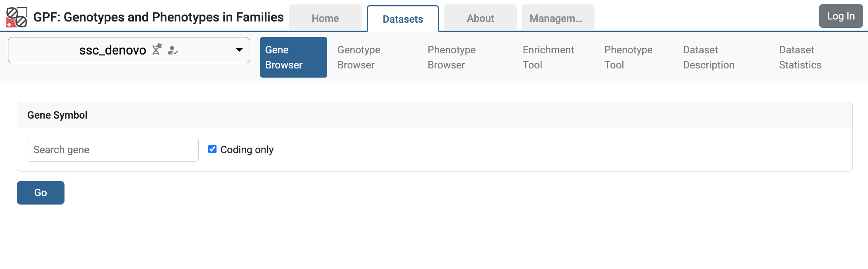Click the Go button

(41, 193)
